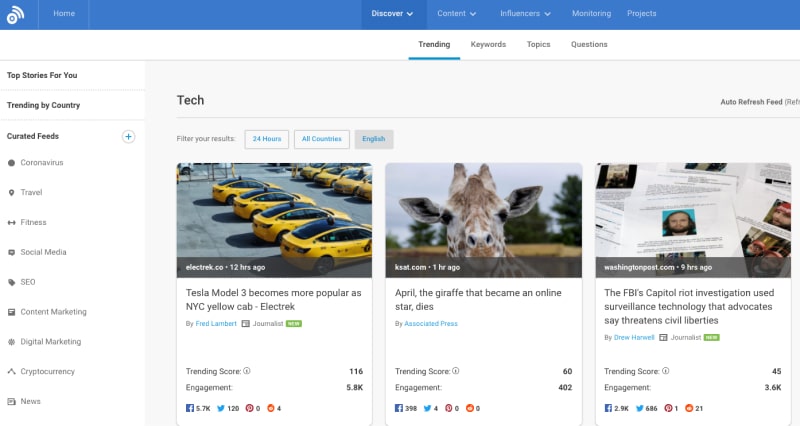The height and width of the screenshot is (426, 800).
Task: Open April the giraffe article headline
Action: pyautogui.click(x=478, y=299)
